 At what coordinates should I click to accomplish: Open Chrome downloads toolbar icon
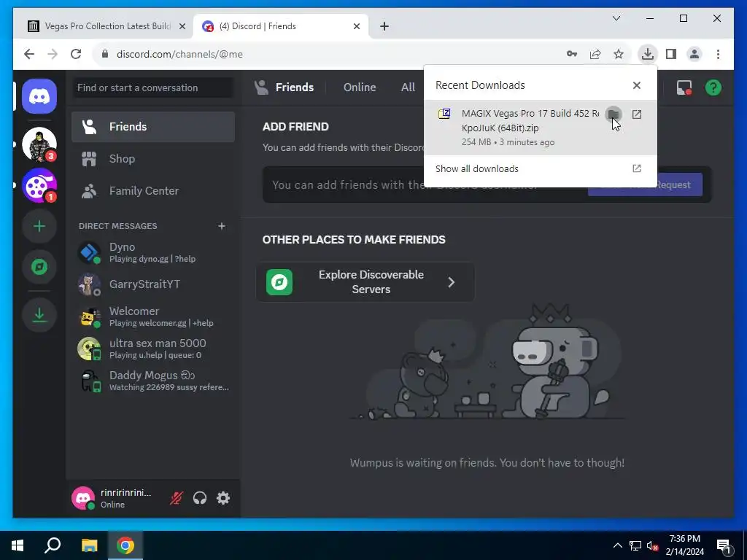pyautogui.click(x=648, y=54)
